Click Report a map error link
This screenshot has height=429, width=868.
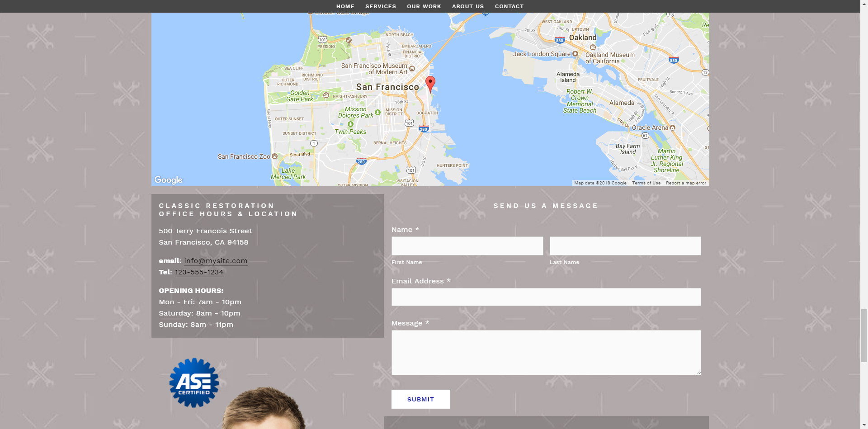point(686,183)
